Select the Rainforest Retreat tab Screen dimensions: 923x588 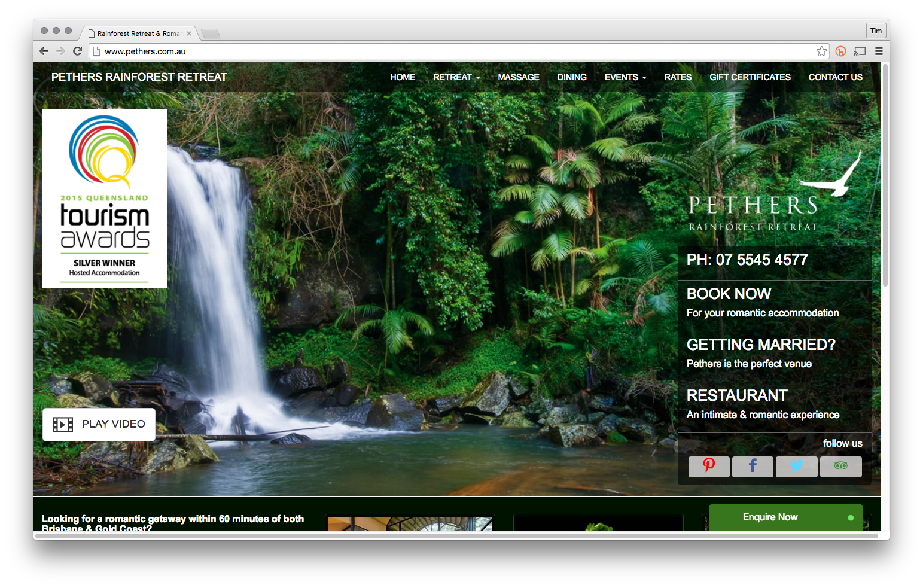tap(139, 33)
